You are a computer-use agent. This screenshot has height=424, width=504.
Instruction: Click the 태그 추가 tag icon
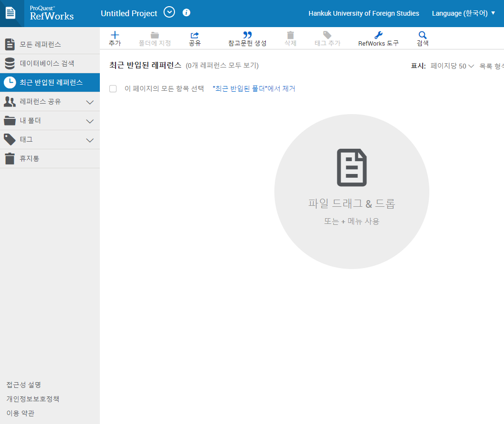click(x=327, y=35)
